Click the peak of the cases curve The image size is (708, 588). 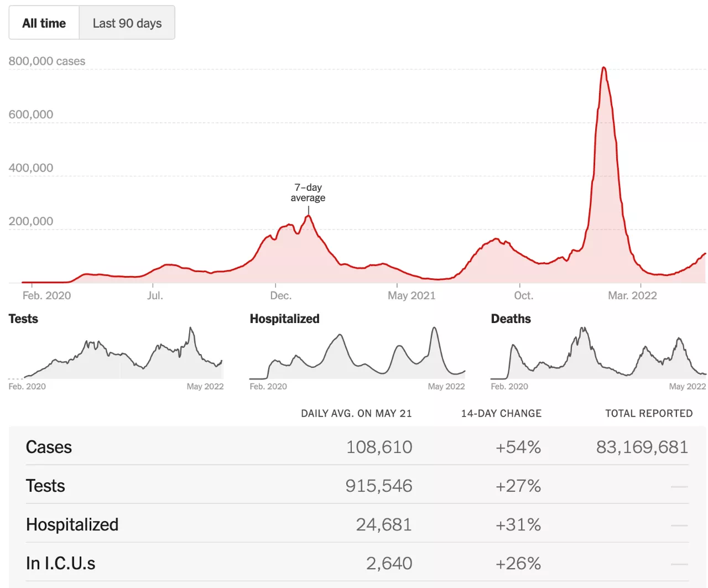coord(603,68)
